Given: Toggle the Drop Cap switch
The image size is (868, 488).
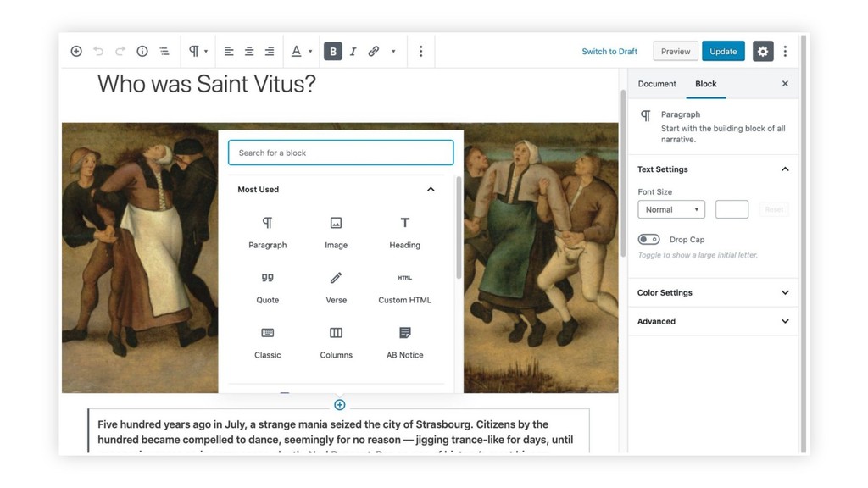Looking at the screenshot, I should [x=648, y=240].
